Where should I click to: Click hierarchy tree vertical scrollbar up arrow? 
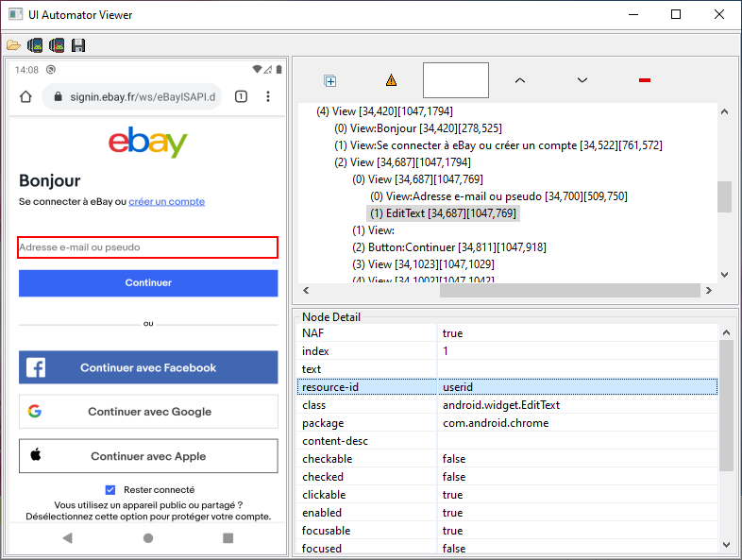coord(724,112)
